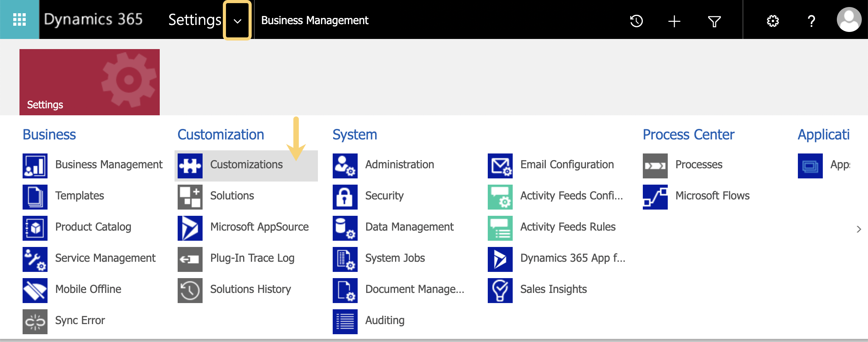Click the Service Management icon

(35, 259)
